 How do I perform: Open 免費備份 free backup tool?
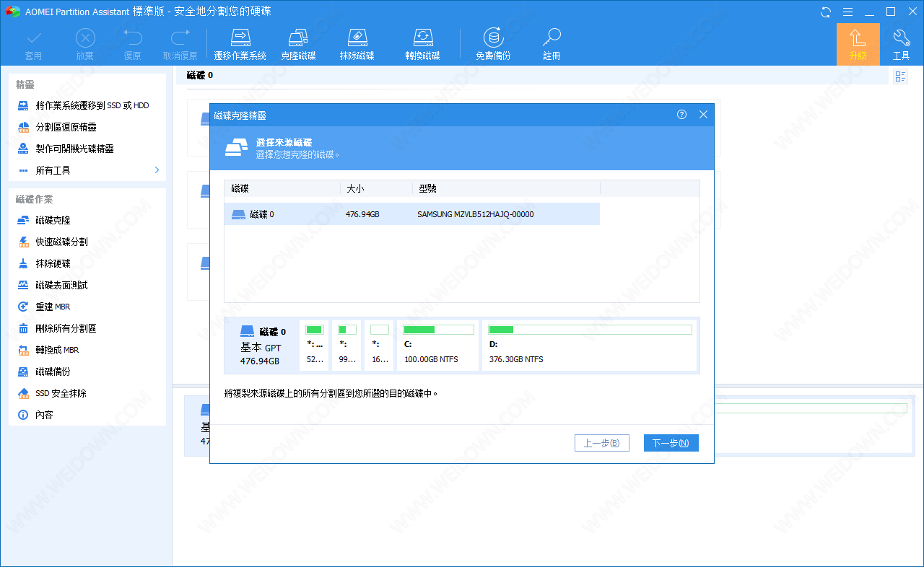[x=494, y=44]
